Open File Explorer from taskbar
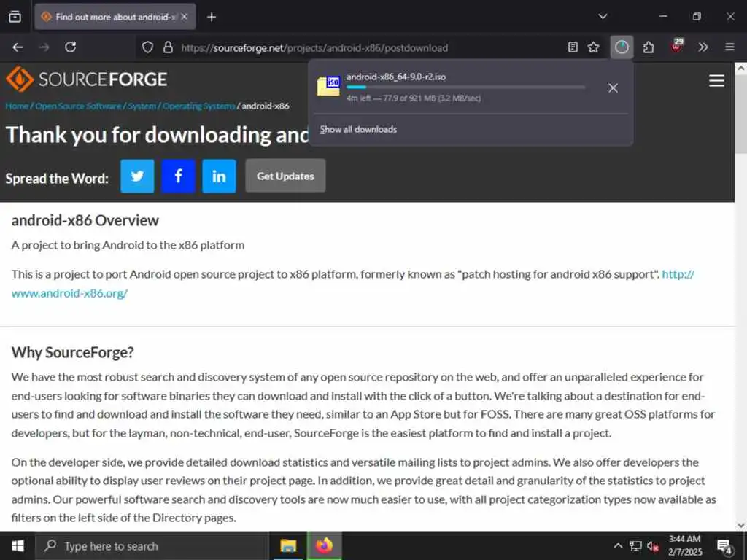 click(288, 545)
